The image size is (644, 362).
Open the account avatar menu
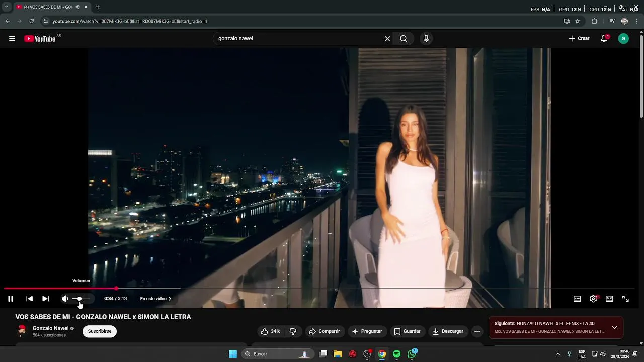(623, 39)
